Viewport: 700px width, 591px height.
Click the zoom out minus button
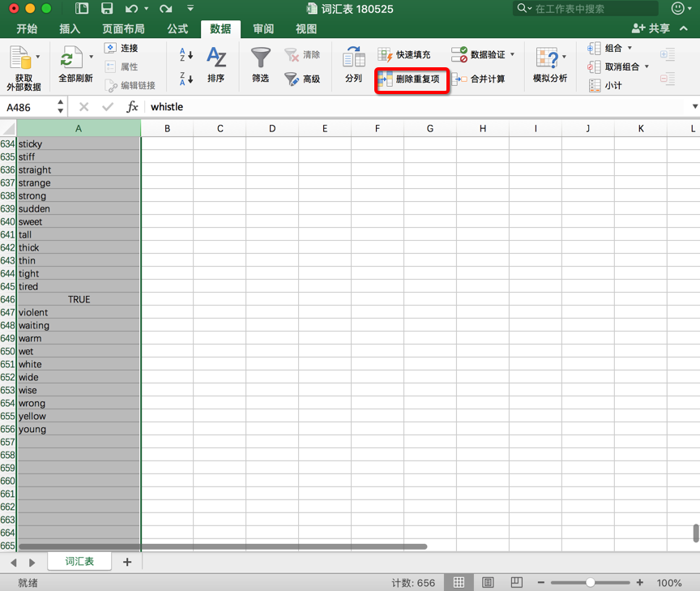click(541, 583)
